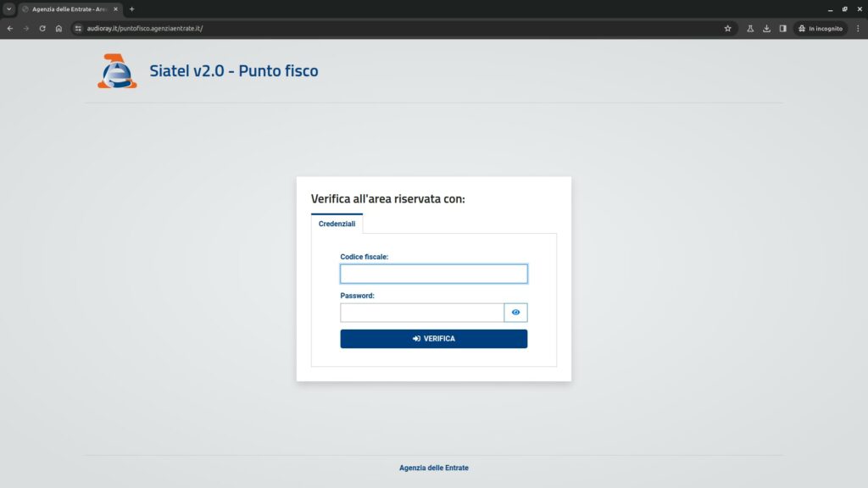Image resolution: width=868 pixels, height=488 pixels.
Task: Select the Credenziali tab
Action: click(x=337, y=224)
